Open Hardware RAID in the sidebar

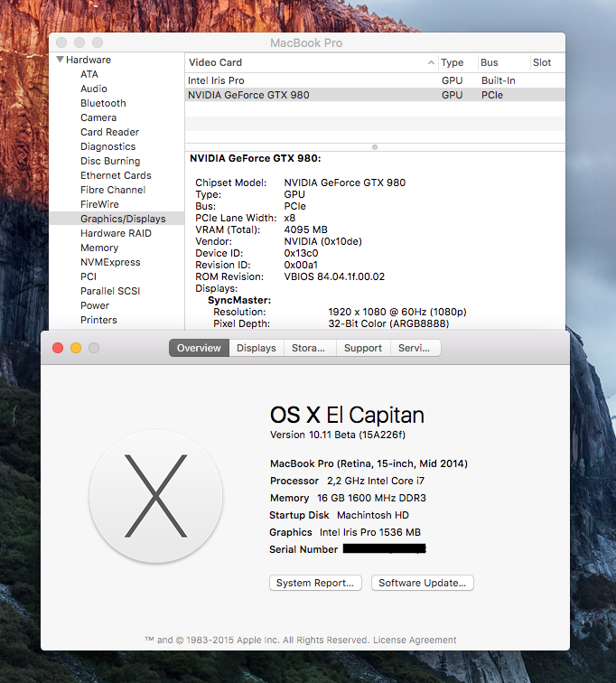[x=116, y=233]
